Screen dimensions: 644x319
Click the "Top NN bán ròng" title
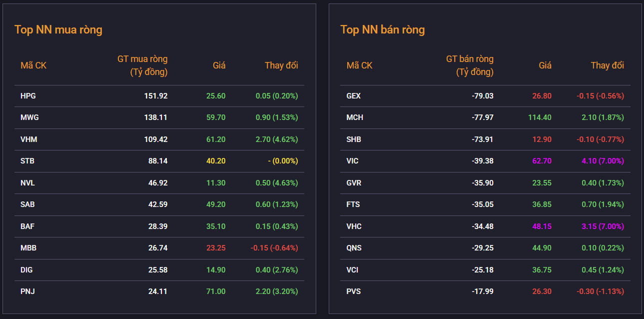(383, 30)
